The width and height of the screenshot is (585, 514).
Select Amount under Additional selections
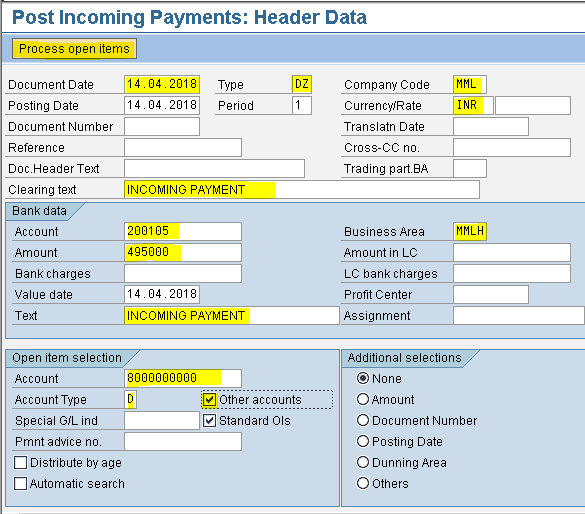[363, 399]
